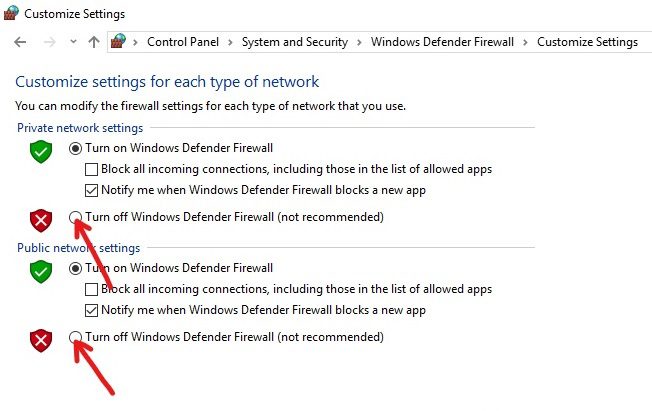Screen dimensions: 652x411
Task: Click green shield icon in Public settings
Action: click(41, 272)
